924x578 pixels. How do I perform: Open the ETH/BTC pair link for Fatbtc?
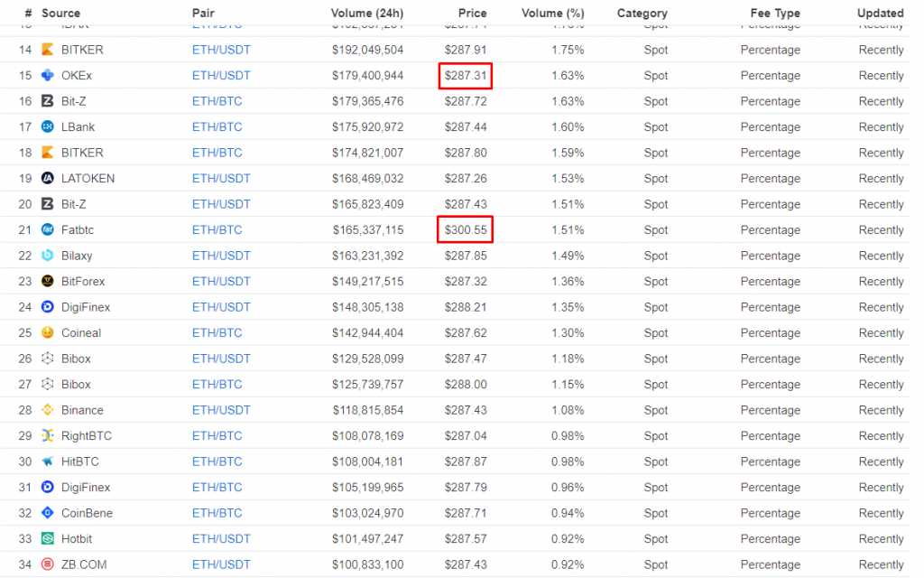click(217, 230)
